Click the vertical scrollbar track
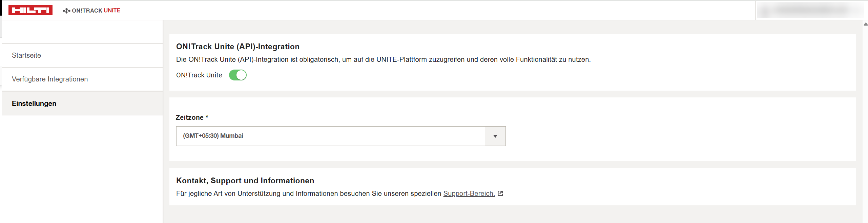This screenshot has height=223, width=868. click(x=865, y=122)
